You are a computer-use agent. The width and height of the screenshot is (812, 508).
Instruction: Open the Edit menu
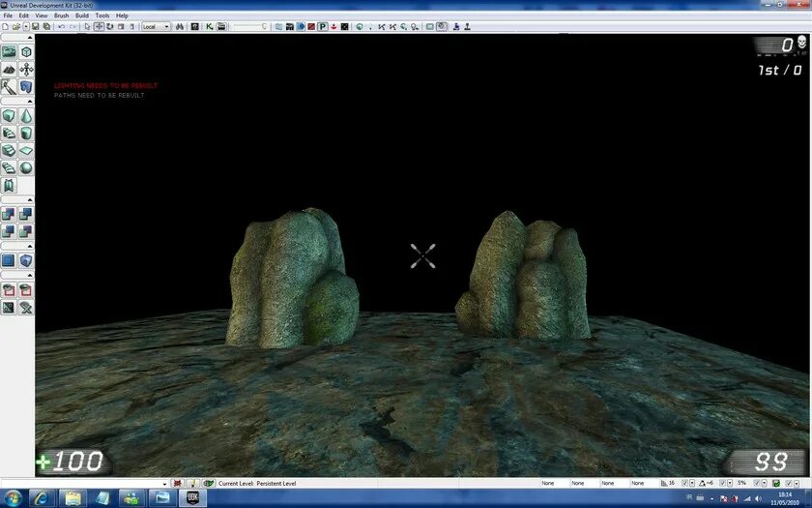(x=24, y=15)
